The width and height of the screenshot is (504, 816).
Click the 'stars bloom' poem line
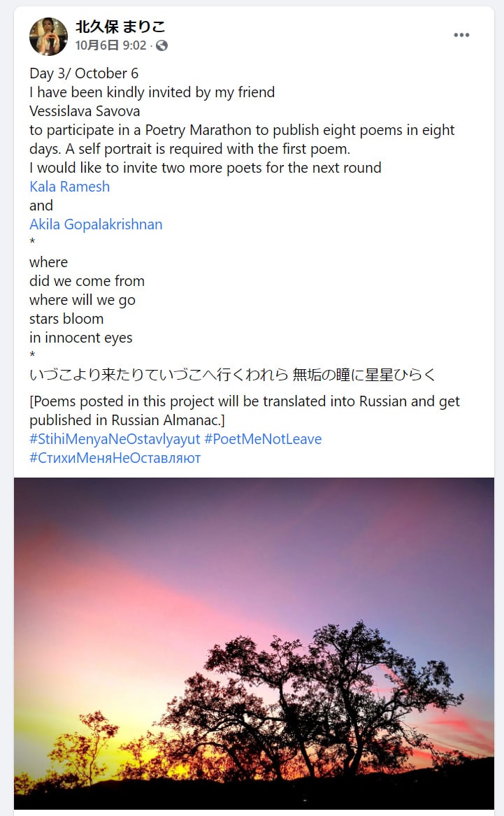click(x=66, y=319)
